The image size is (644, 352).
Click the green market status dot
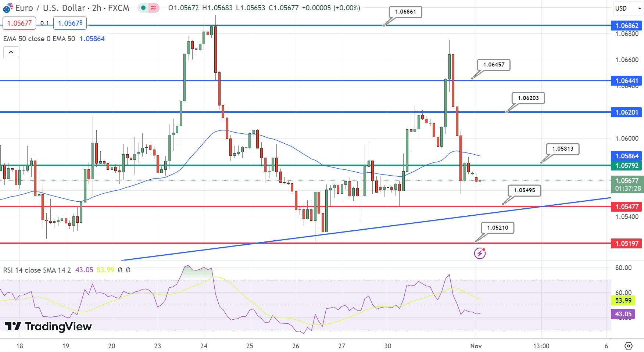click(143, 8)
